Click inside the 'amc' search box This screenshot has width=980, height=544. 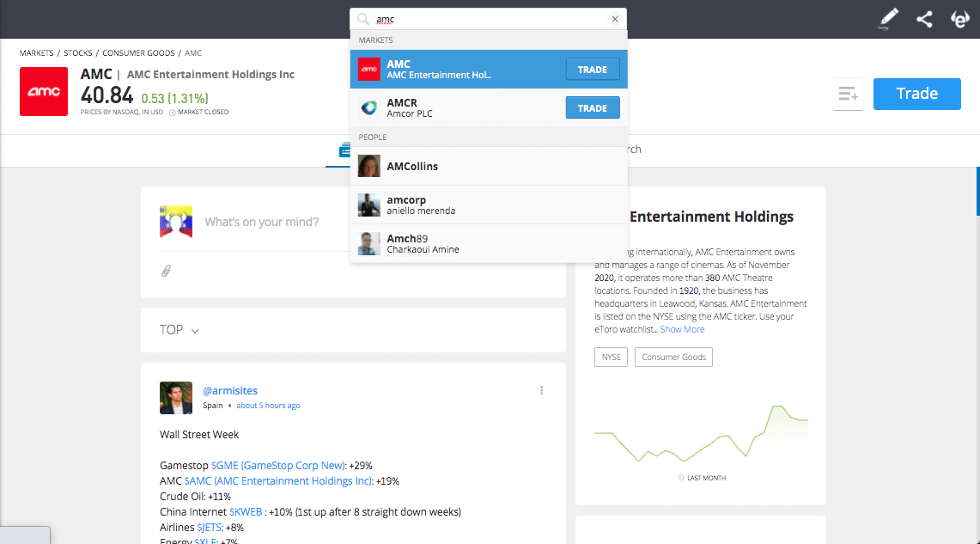click(x=488, y=19)
